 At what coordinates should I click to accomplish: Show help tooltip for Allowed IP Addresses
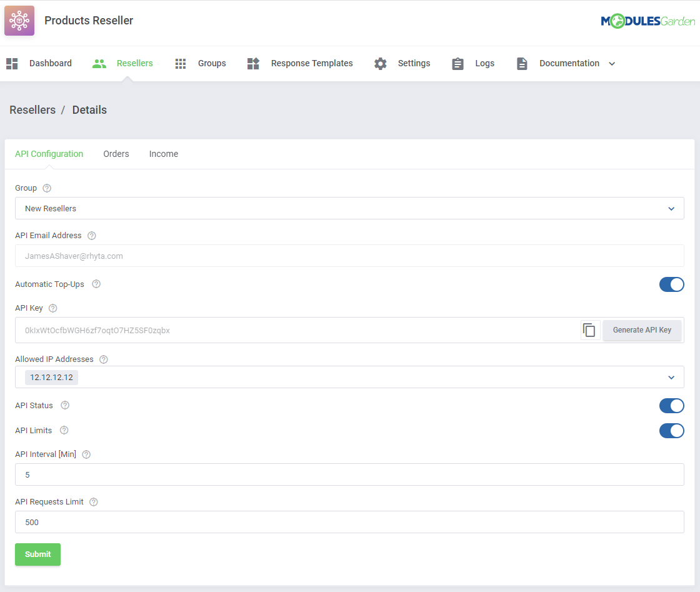104,359
